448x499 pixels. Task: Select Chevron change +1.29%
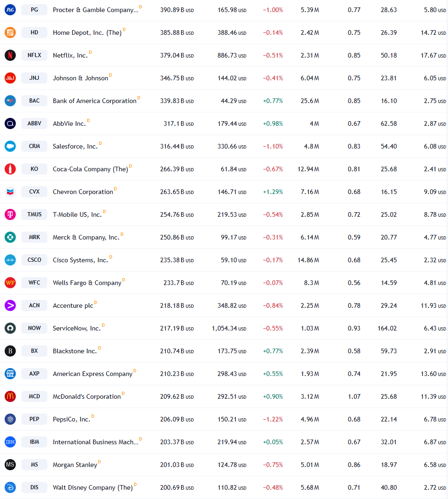(273, 192)
